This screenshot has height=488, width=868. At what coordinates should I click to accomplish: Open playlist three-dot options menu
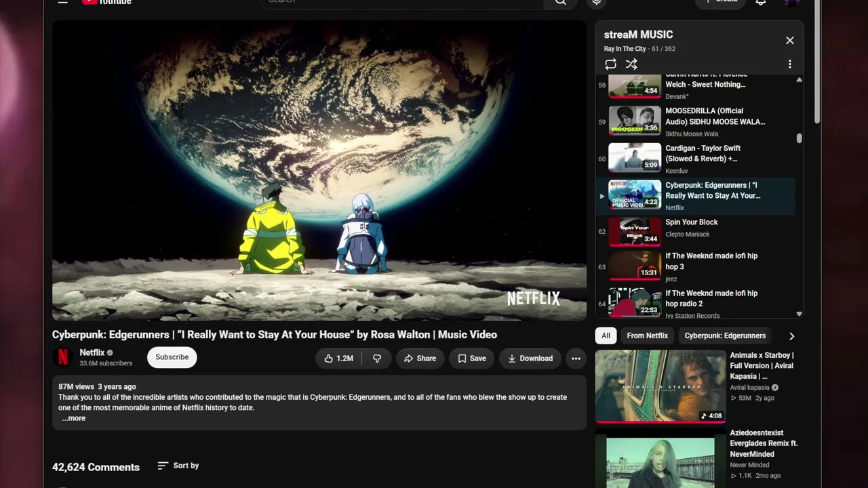tap(789, 64)
